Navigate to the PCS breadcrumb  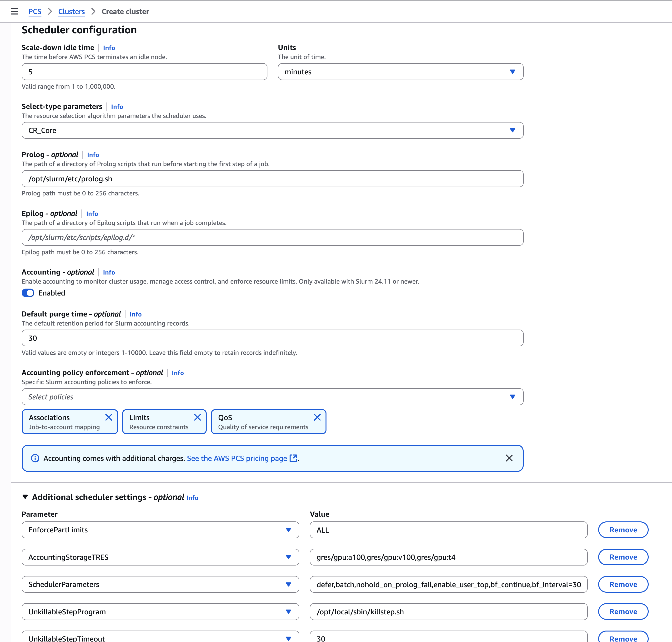pyautogui.click(x=35, y=11)
